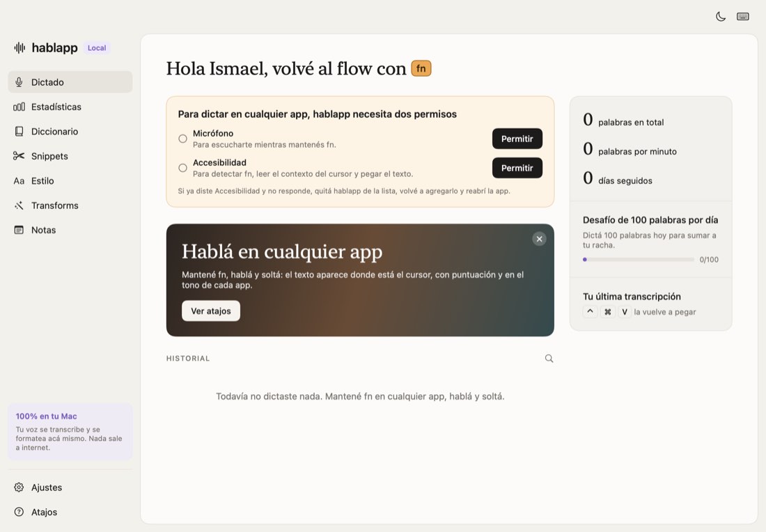Click the note icon beside Notas
766x532 pixels.
point(19,230)
